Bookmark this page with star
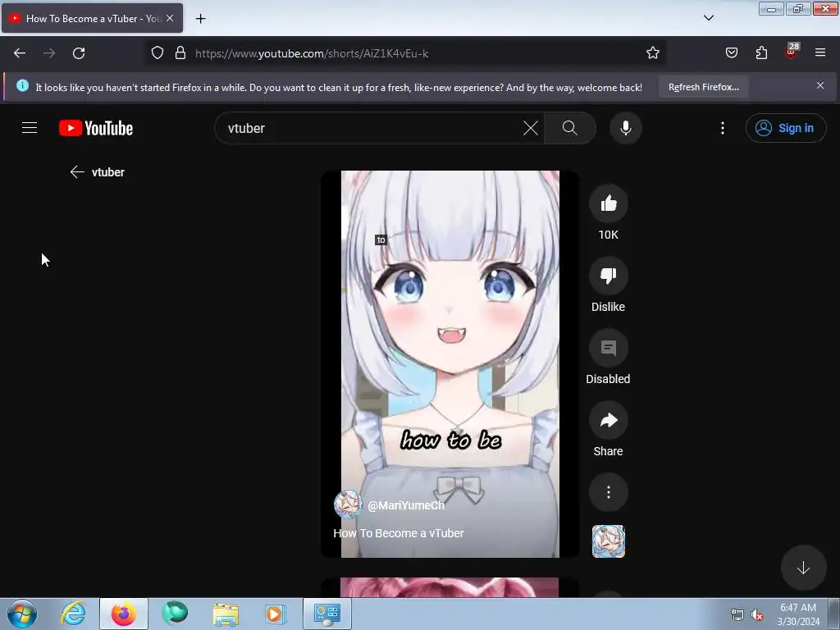Viewport: 840px width, 630px height. [x=652, y=53]
